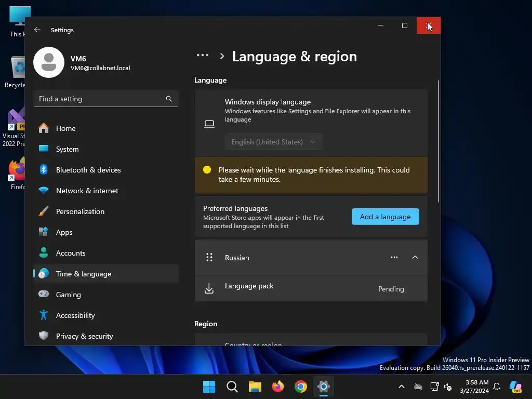Image resolution: width=532 pixels, height=399 pixels.
Task: Click the Gaming controller icon
Action: click(x=44, y=294)
